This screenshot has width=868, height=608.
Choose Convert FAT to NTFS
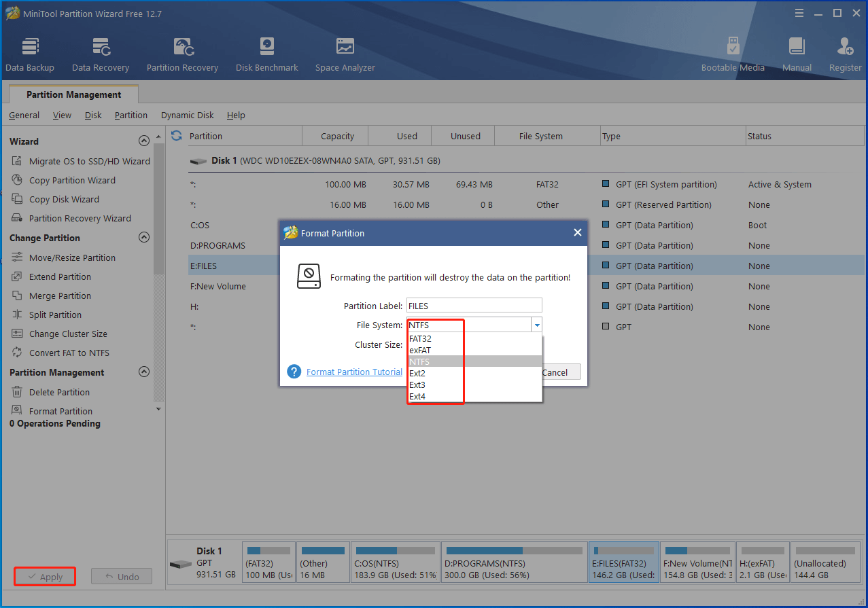pos(60,353)
